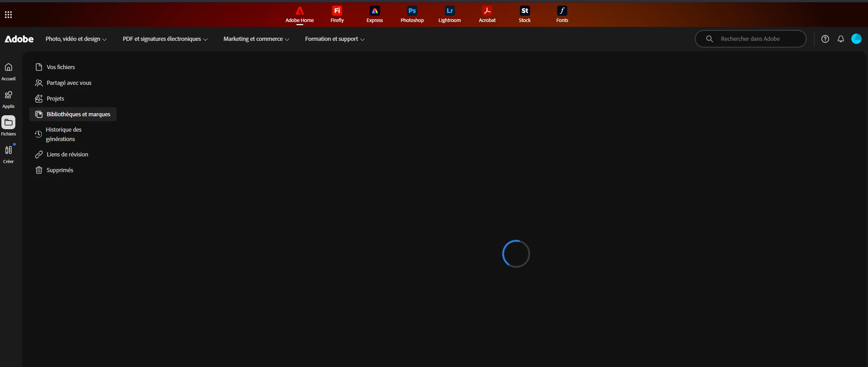Launch Photoshop app
Image resolution: width=868 pixels, height=367 pixels.
click(x=412, y=15)
